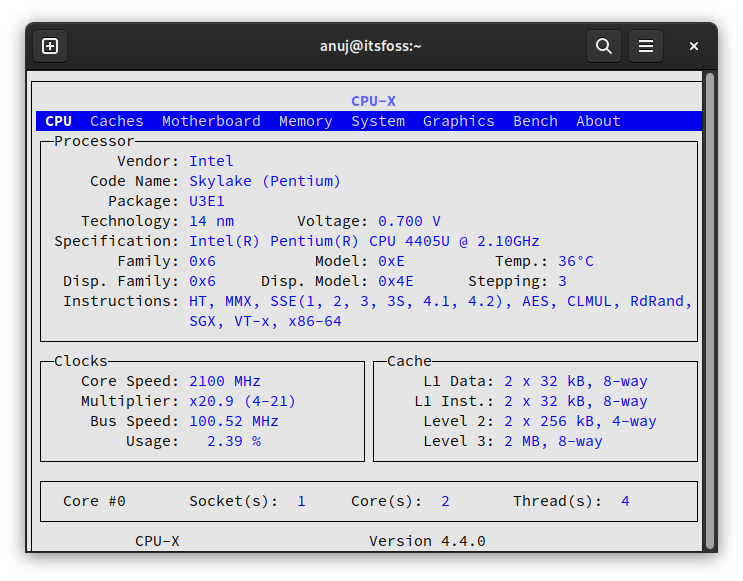743x581 pixels.
Task: Show the System tab
Action: point(378,121)
